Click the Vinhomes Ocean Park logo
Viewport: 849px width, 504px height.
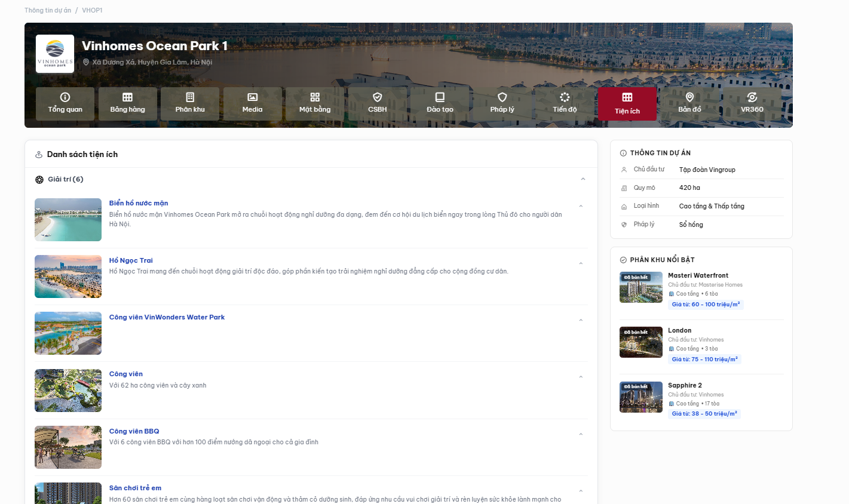click(55, 54)
